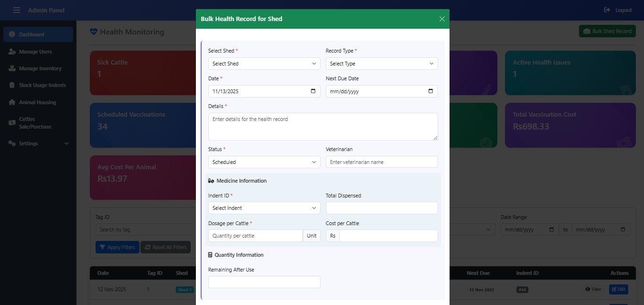Click the Dashboard sidebar icon
The height and width of the screenshot is (305, 644).
(12, 34)
